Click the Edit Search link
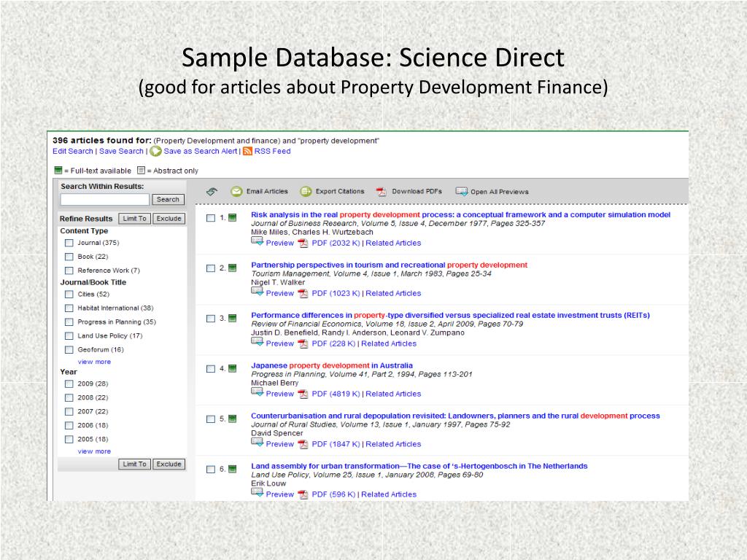Image resolution: width=747 pixels, height=560 pixels. pos(73,151)
